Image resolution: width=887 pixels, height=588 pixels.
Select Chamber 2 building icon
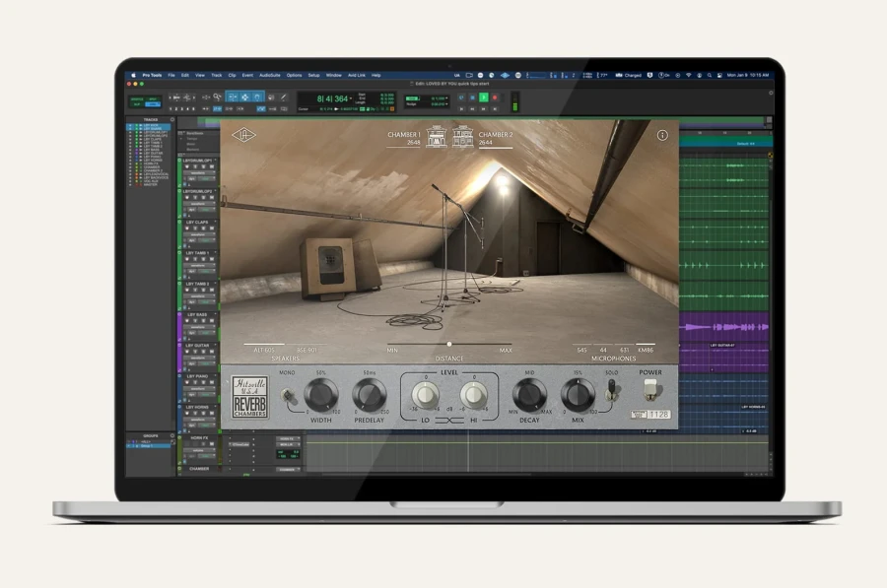[463, 136]
